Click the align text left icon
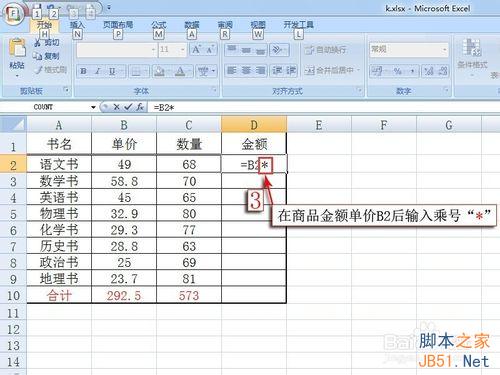The width and height of the screenshot is (500, 375). 232,71
